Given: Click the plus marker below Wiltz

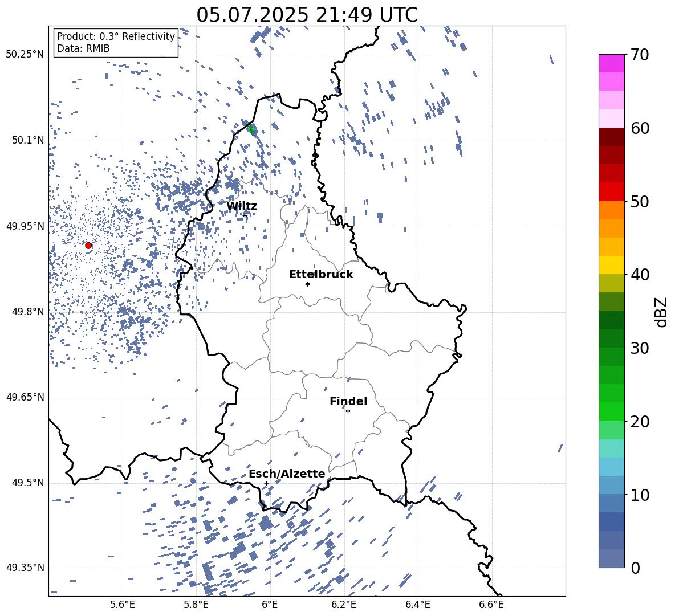Looking at the screenshot, I should [245, 215].
